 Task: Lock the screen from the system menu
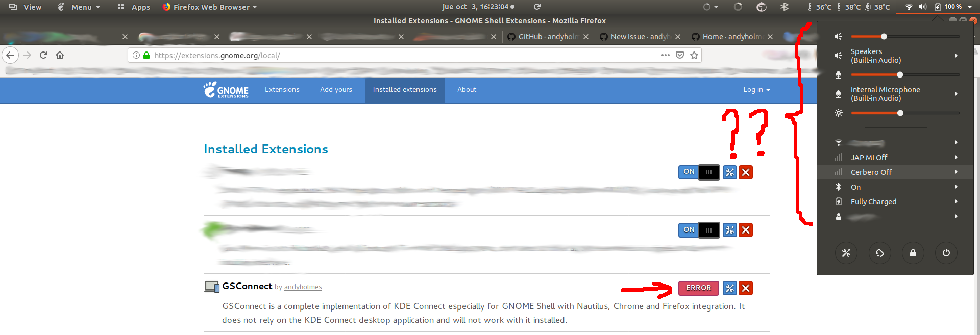(913, 253)
